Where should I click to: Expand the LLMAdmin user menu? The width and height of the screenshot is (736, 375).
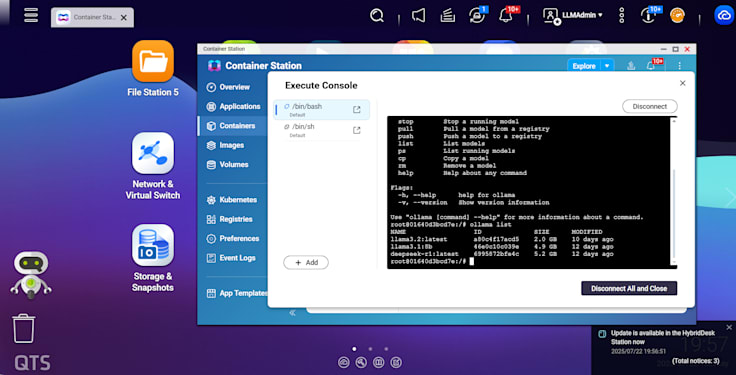tap(573, 15)
